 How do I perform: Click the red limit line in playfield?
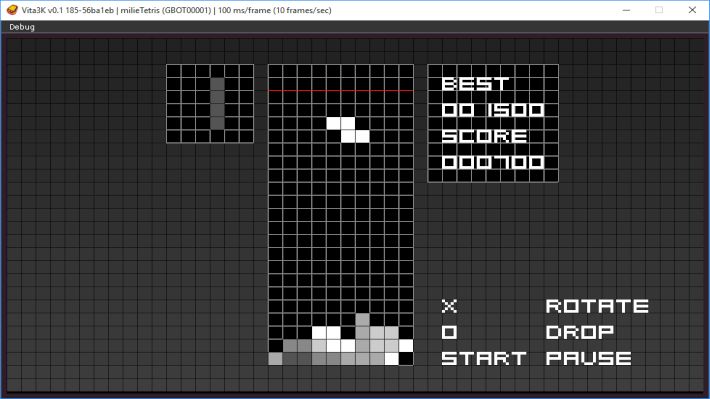[x=341, y=91]
